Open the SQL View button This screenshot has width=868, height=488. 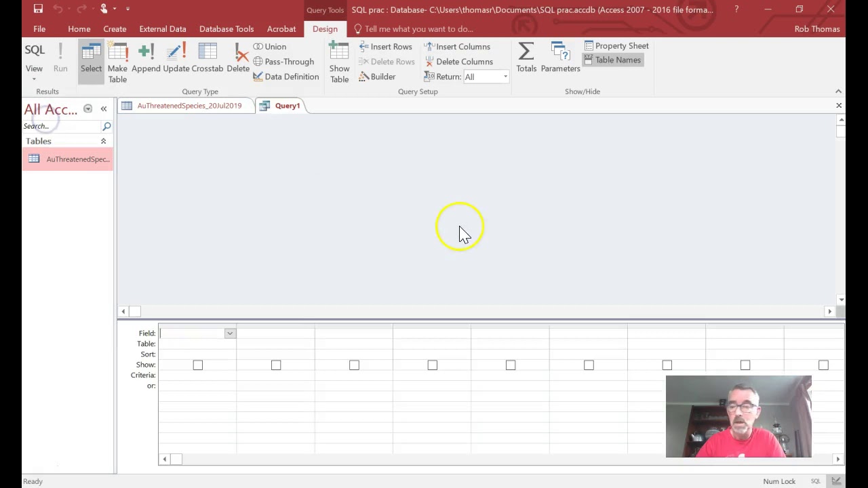coord(34,56)
